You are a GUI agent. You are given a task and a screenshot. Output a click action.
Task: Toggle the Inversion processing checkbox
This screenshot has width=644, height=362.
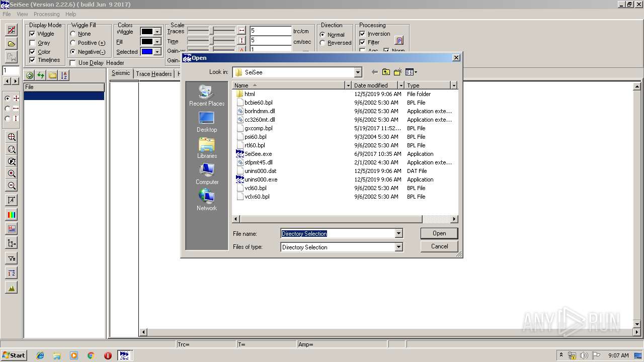[x=362, y=34]
